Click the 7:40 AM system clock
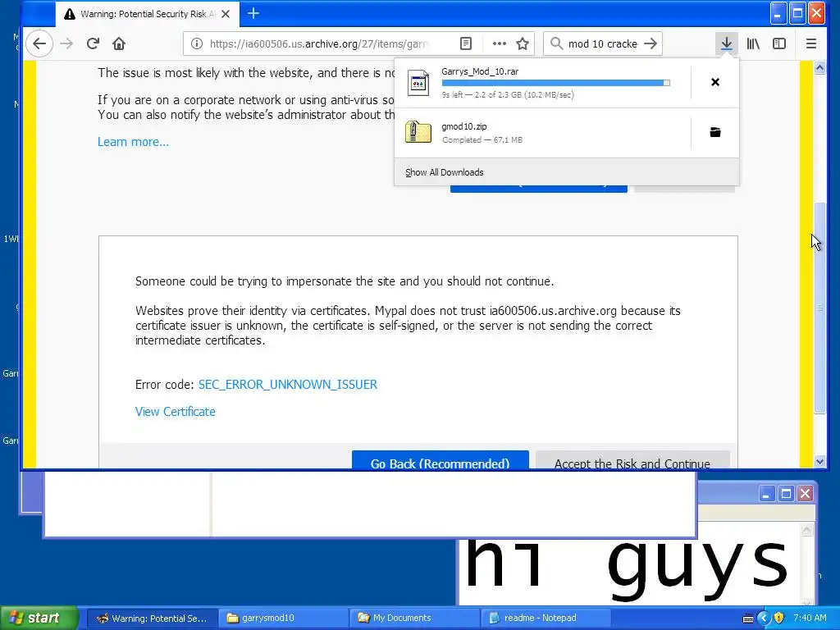This screenshot has width=840, height=630. (x=810, y=618)
